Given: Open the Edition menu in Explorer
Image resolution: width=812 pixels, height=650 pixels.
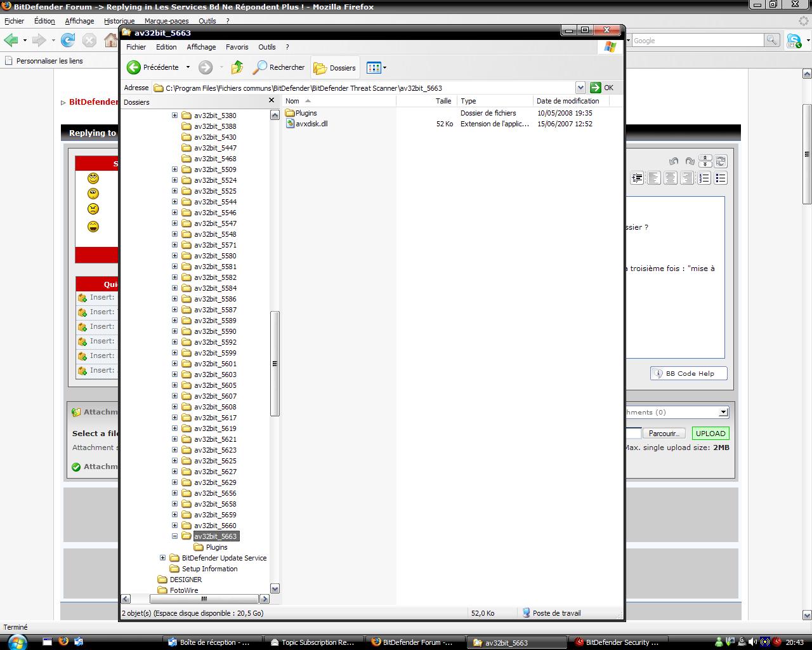Looking at the screenshot, I should [166, 47].
